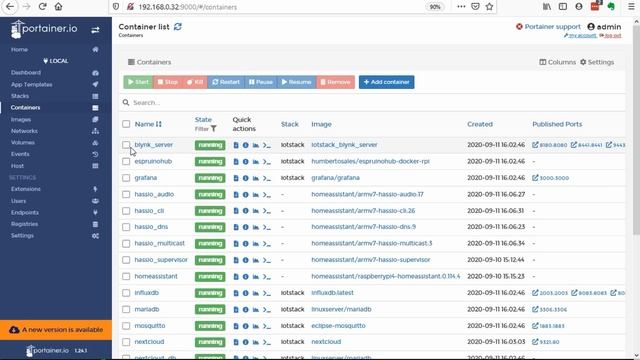Click the Add container button
Screen dimensions: 640x360
pos(387,82)
